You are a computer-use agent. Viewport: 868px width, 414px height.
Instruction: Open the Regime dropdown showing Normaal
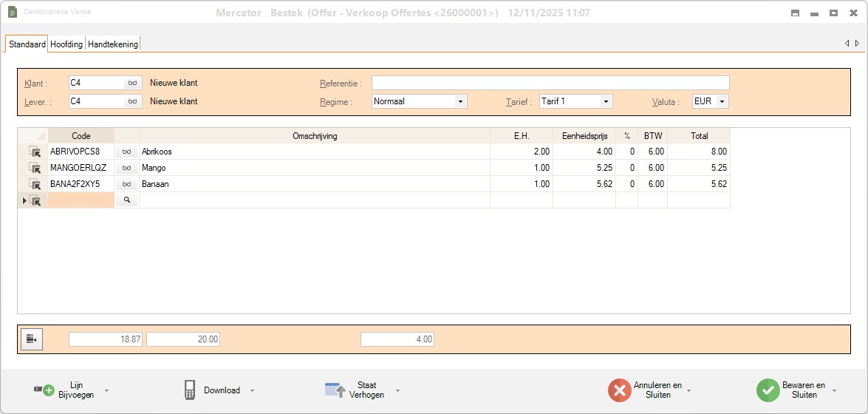(x=459, y=101)
